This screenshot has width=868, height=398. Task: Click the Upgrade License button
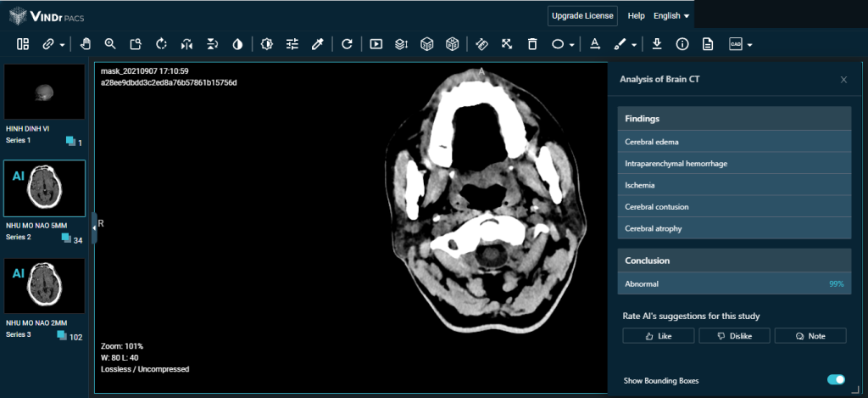pos(581,16)
